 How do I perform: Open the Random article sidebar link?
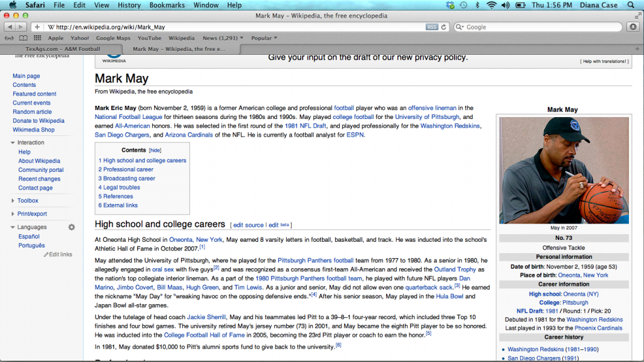(x=33, y=112)
